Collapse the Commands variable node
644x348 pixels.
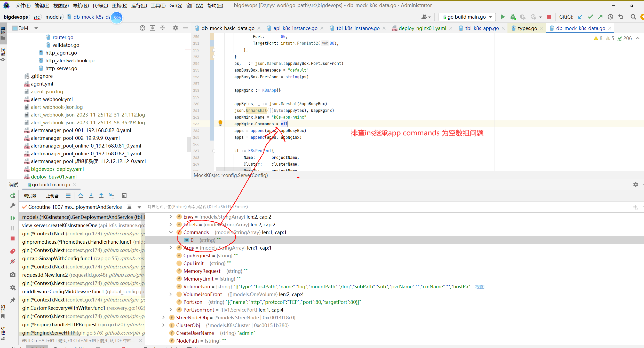point(171,232)
